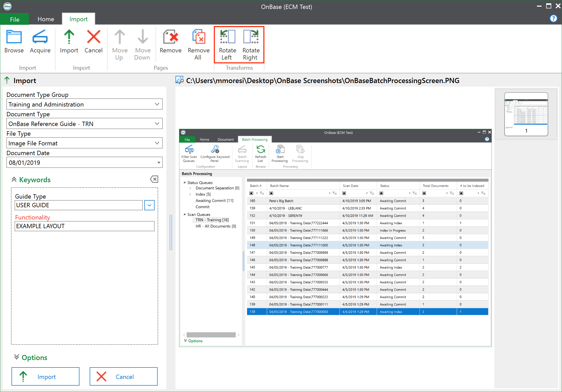The width and height of the screenshot is (562, 392).
Task: Click HR - All Documents [0] in preview
Action: coord(216,226)
